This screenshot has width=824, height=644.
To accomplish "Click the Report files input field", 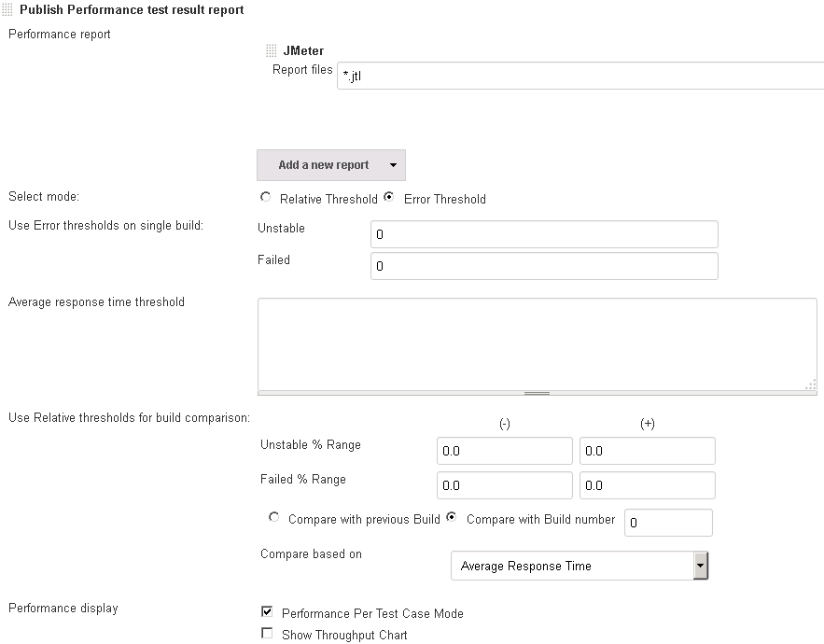I will tap(579, 77).
